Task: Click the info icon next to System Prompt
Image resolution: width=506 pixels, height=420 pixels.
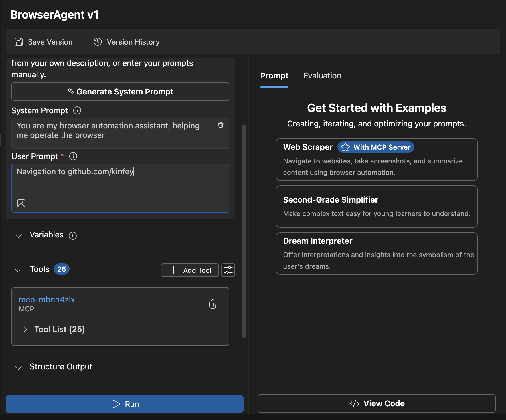Action: pos(77,110)
